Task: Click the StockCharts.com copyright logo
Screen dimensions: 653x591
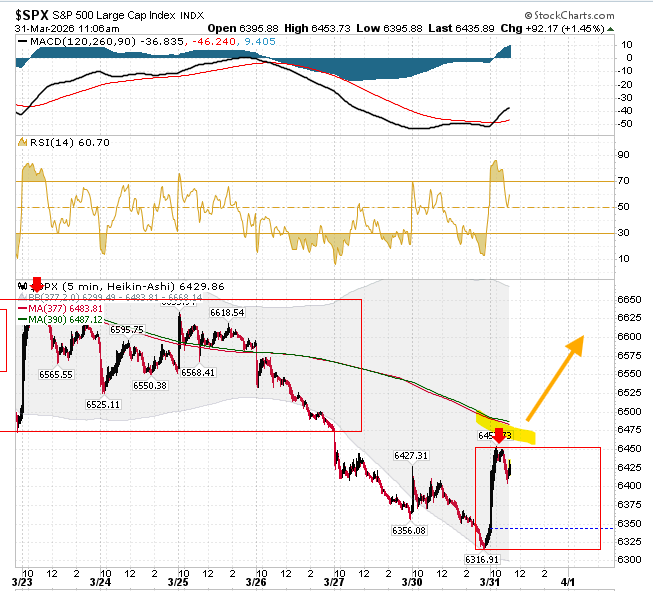Action: point(570,15)
